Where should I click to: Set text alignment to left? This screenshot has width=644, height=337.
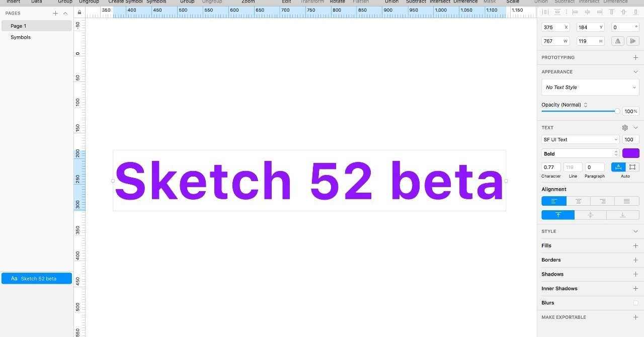(x=554, y=201)
